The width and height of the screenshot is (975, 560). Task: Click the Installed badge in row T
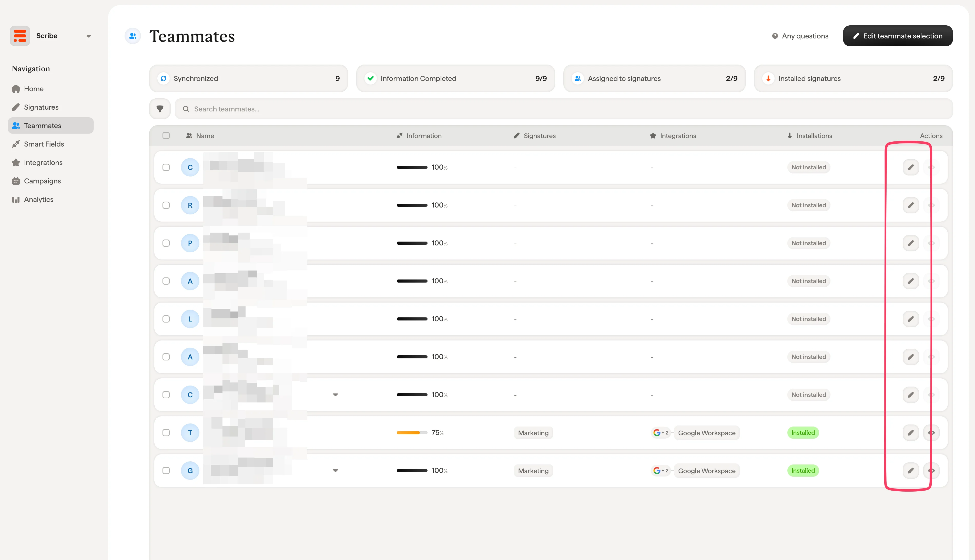pos(803,433)
